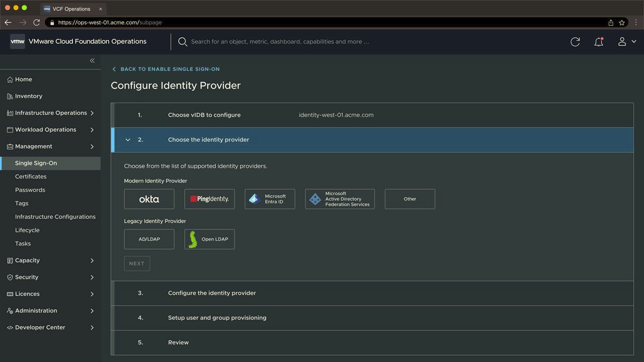Click the Infrastructure Operations icon
Viewport: 644px width, 362px height.
coord(10,113)
